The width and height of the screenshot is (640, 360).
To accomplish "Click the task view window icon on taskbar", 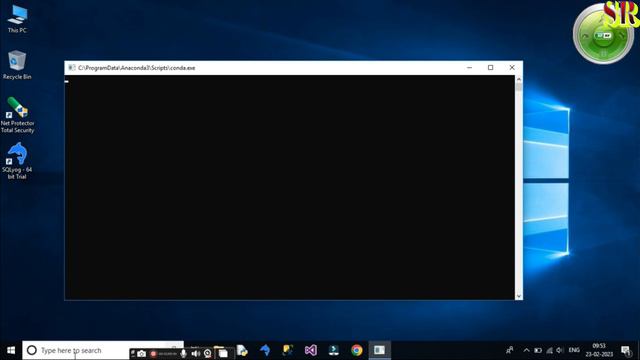I will (223, 353).
